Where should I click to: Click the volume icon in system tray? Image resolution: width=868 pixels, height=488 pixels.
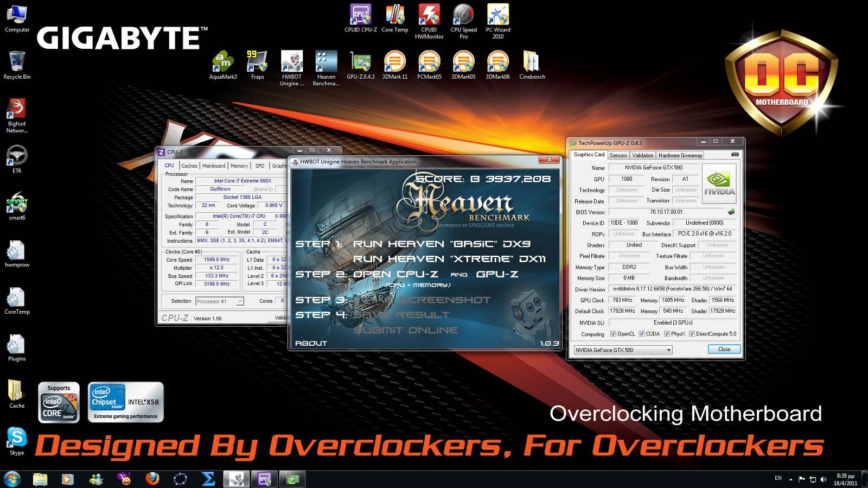point(824,479)
